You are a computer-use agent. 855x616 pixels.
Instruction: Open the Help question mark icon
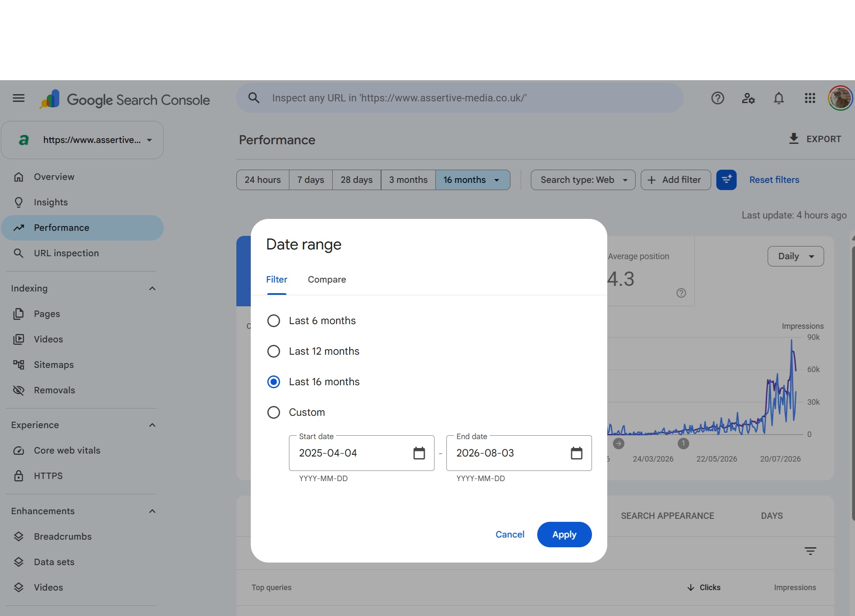718,98
